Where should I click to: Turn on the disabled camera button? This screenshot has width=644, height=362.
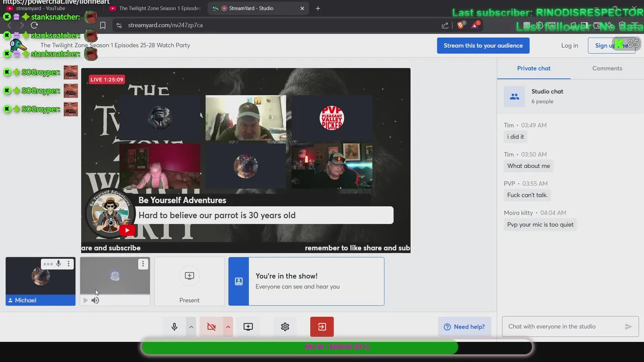[x=211, y=327]
